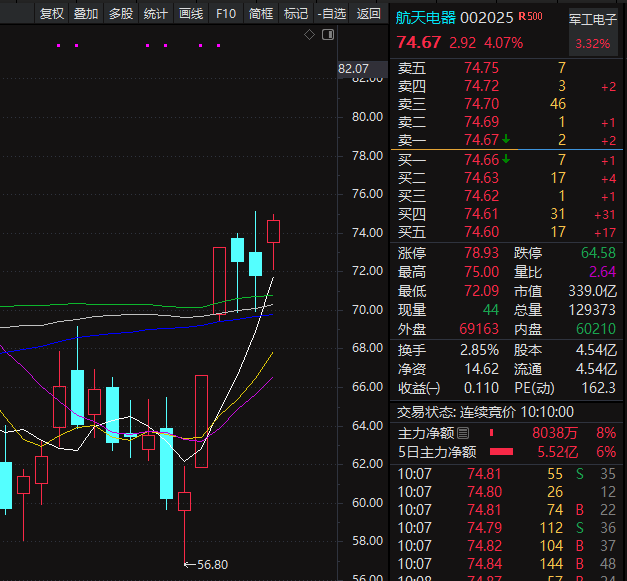Select the 买五 price 74.60
The height and width of the screenshot is (581, 627).
tap(481, 232)
